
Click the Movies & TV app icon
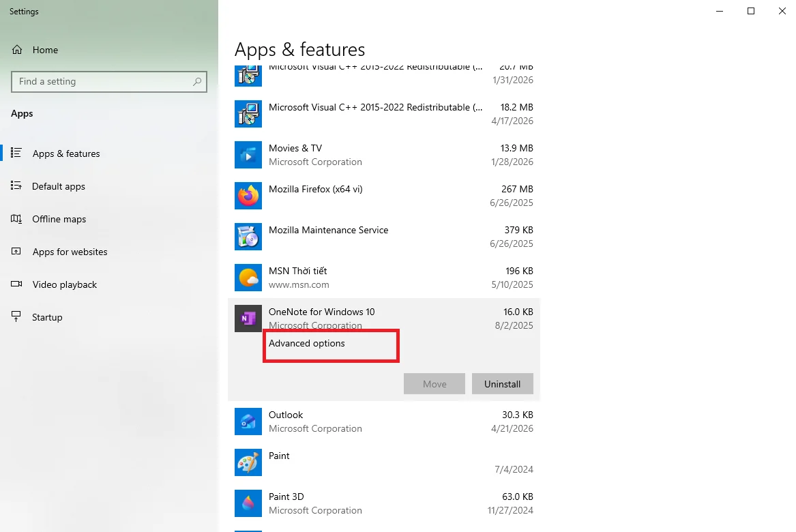(248, 155)
